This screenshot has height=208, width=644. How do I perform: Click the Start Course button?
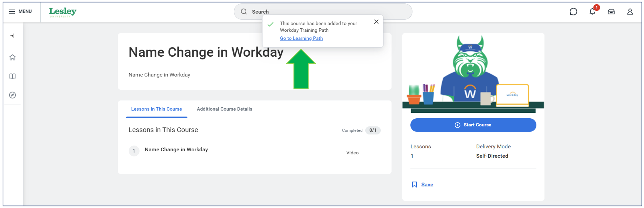click(x=473, y=125)
